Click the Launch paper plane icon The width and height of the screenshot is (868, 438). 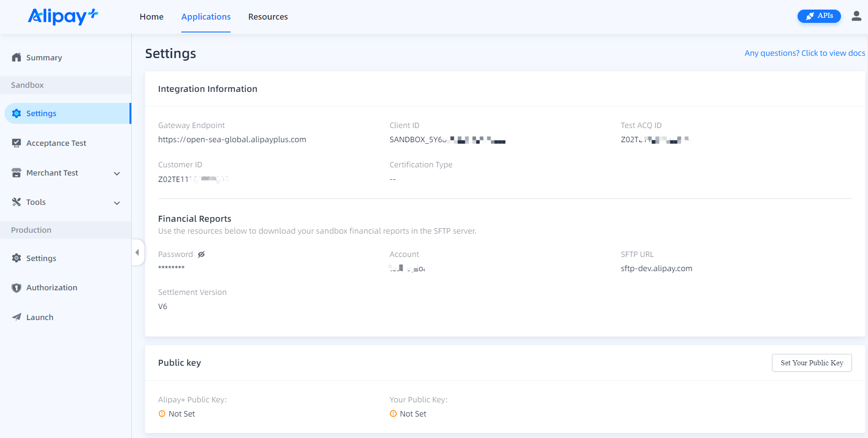[16, 317]
